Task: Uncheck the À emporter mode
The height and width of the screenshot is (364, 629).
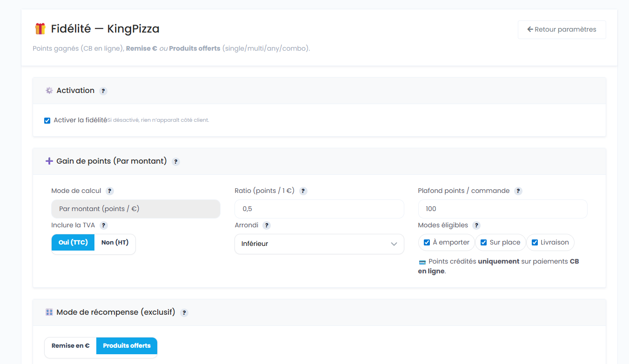Action: [427, 243]
